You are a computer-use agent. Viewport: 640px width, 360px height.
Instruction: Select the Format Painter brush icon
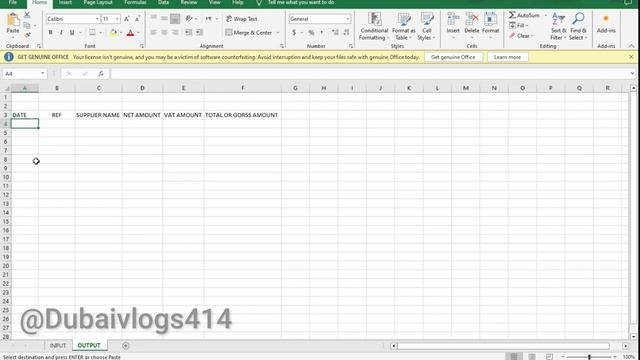pos(27,35)
